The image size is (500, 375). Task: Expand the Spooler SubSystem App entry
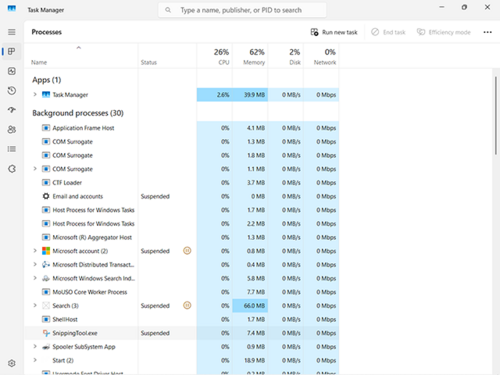pyautogui.click(x=35, y=346)
